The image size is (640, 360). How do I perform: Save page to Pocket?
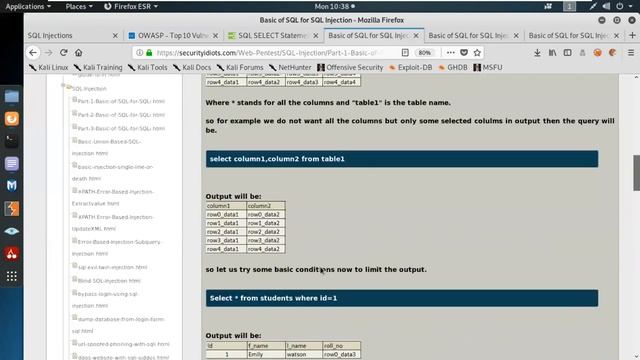point(464,53)
